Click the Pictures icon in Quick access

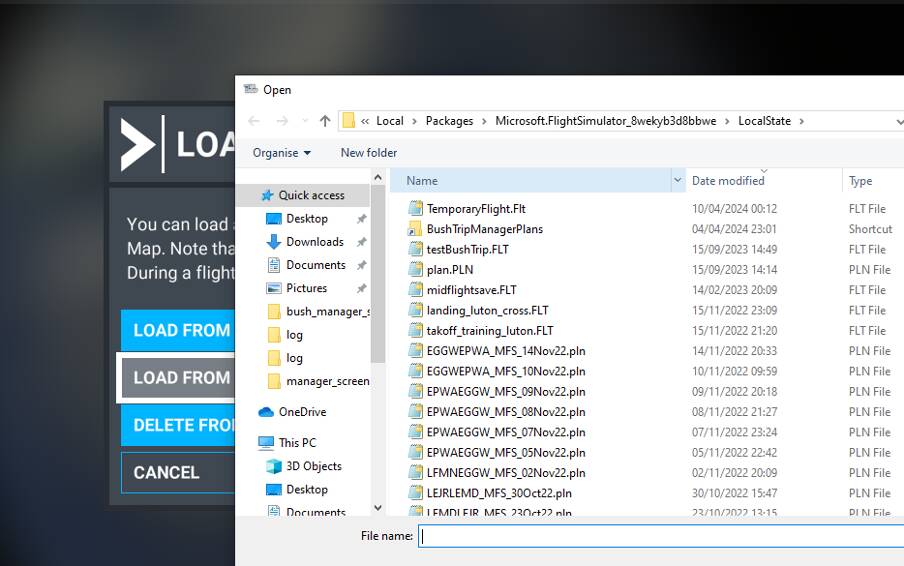(274, 288)
